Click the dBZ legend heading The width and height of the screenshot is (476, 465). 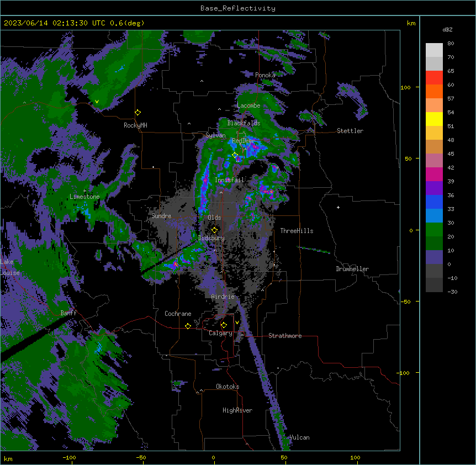coord(447,29)
